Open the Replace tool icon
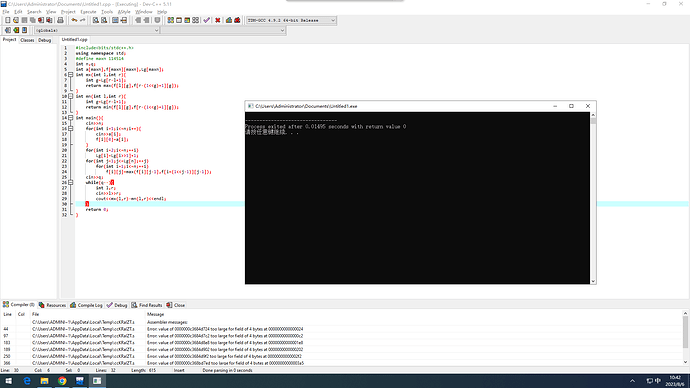This screenshot has height=388, width=690. pyautogui.click(x=104, y=20)
